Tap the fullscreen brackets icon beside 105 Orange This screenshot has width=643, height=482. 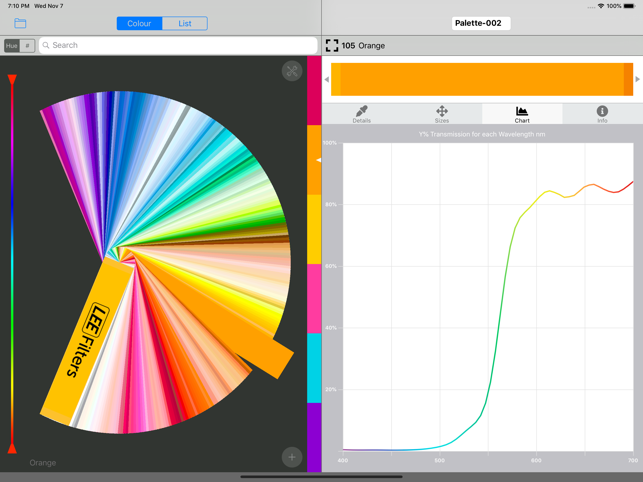tap(331, 45)
